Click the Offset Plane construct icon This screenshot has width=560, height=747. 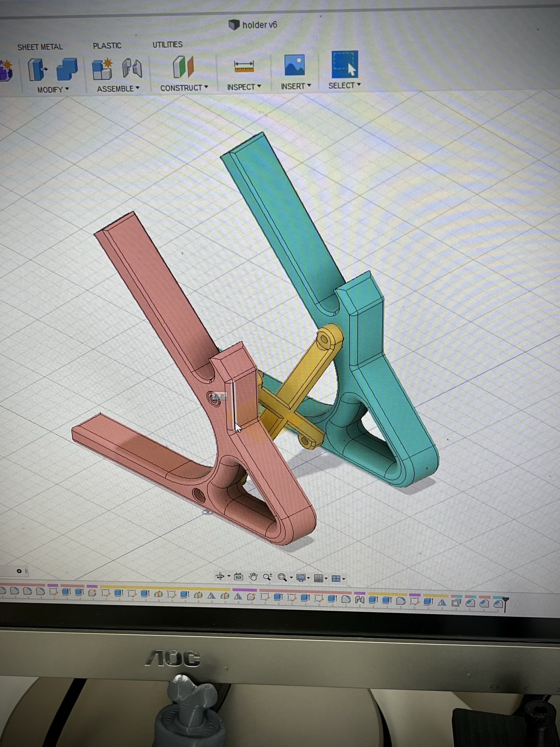click(x=183, y=67)
